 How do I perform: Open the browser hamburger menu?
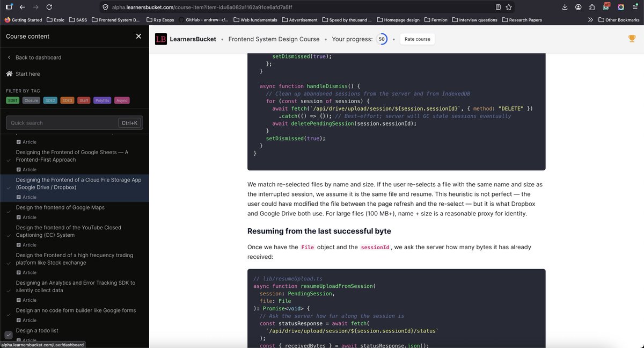pos(635,8)
